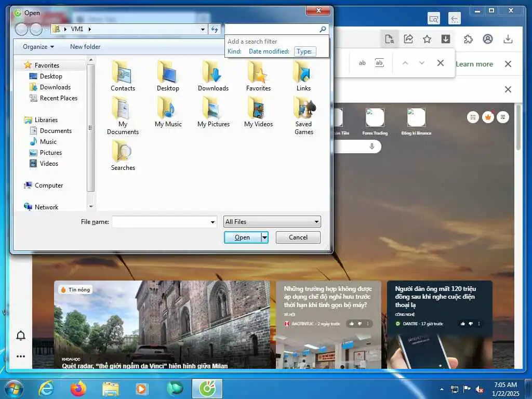Click the Kind: search filter
532x399 pixels.
pyautogui.click(x=234, y=51)
